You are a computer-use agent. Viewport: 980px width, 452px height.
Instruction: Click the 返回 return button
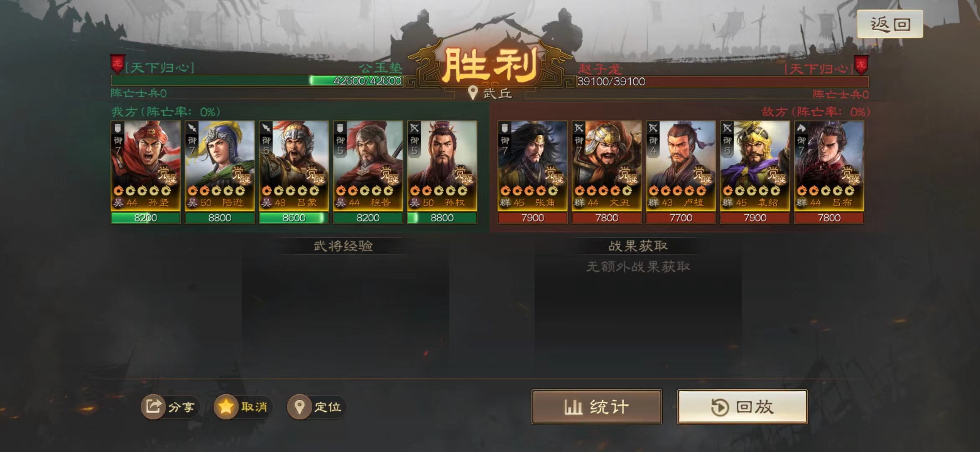coord(890,24)
